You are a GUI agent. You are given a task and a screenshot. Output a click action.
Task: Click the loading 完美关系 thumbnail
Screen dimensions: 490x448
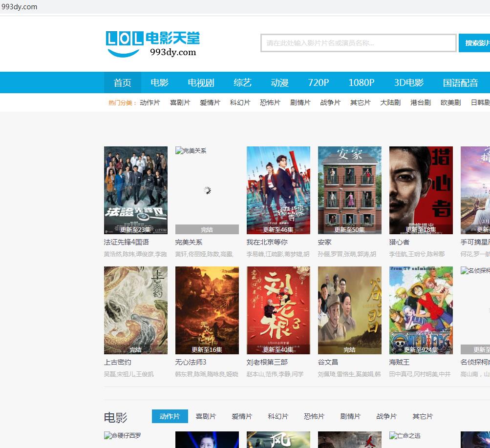(207, 190)
